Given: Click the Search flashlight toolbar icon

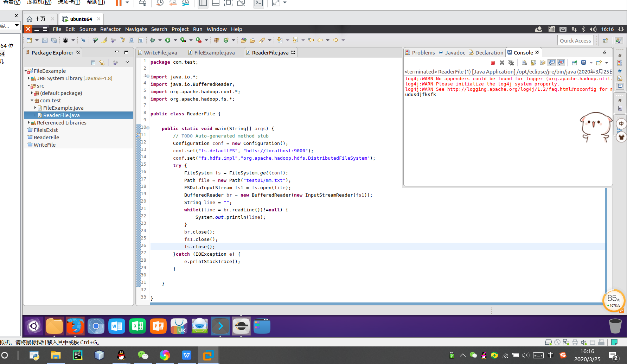Looking at the screenshot, I should pos(262,40).
